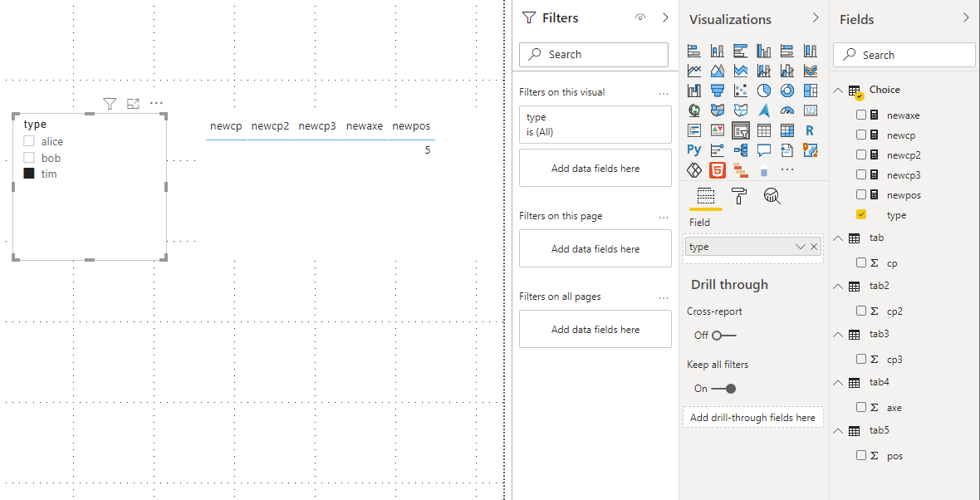Toggle filter pane visibility eye icon
980x500 pixels.
pyautogui.click(x=640, y=17)
